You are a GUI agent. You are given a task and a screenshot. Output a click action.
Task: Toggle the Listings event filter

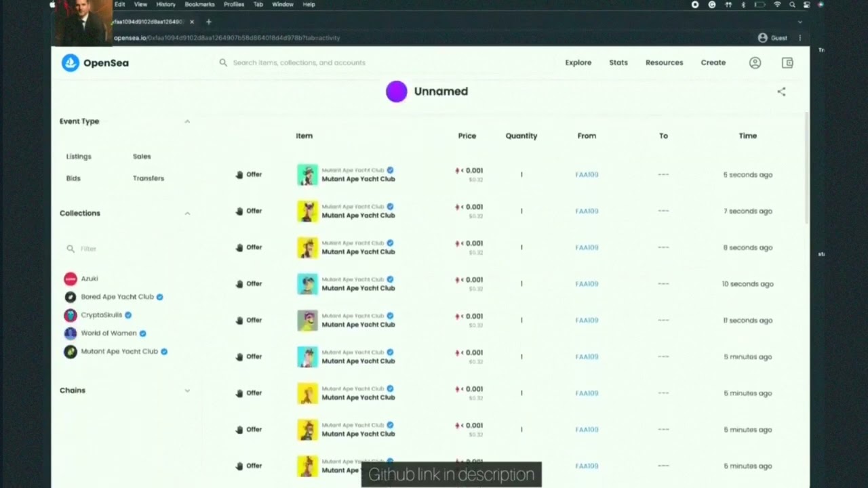[79, 157]
